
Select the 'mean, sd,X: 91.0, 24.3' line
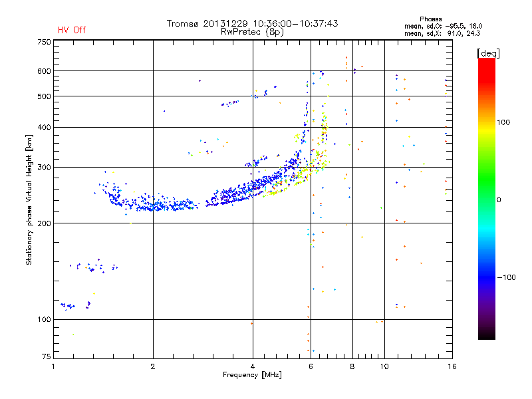click(x=442, y=33)
